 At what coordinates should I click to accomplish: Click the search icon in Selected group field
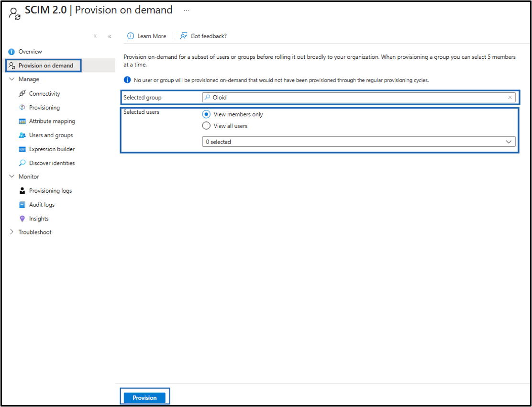coord(207,98)
